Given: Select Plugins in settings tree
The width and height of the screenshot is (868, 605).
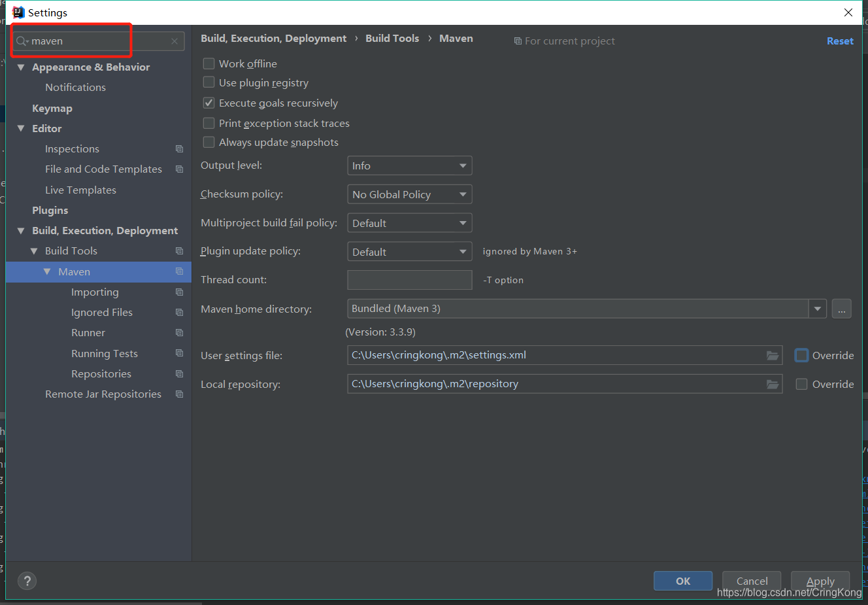Looking at the screenshot, I should click(x=50, y=211).
